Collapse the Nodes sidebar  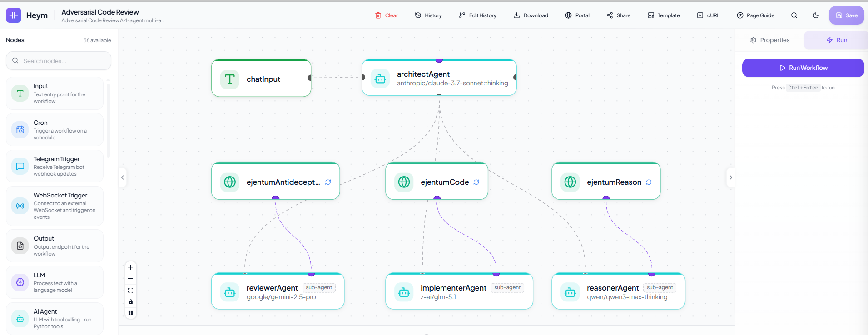click(122, 177)
